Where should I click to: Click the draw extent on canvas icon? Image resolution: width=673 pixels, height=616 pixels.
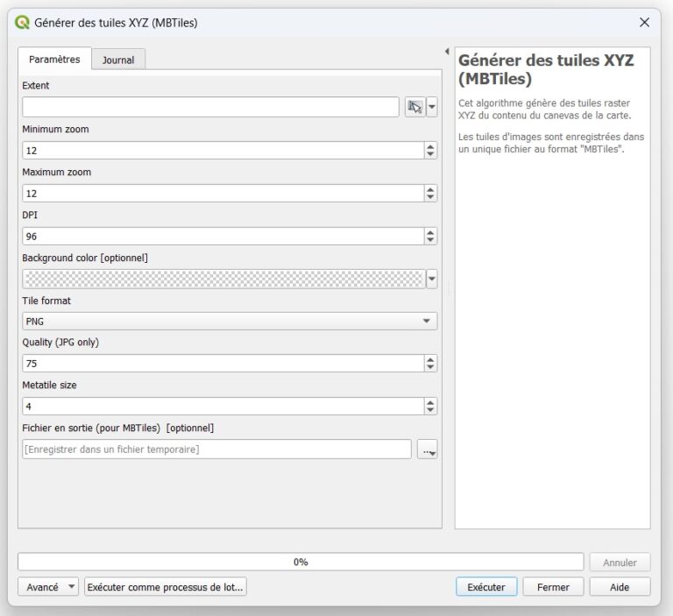click(x=414, y=107)
